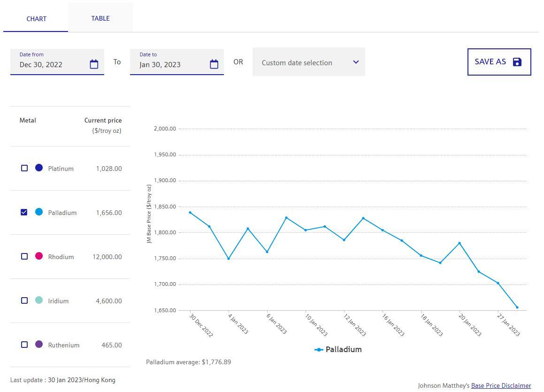544x392 pixels.
Task: Click the pink Rhodium color dot
Action: pyautogui.click(x=39, y=256)
